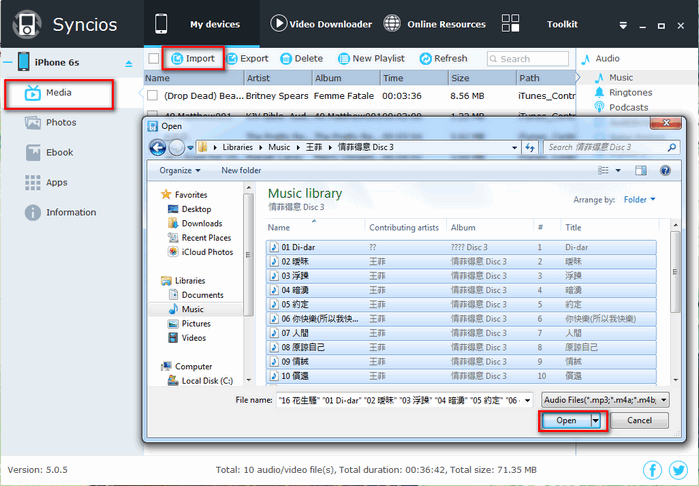Click the refresh folder icon in the dialog
The image size is (699, 486).
[x=530, y=147]
